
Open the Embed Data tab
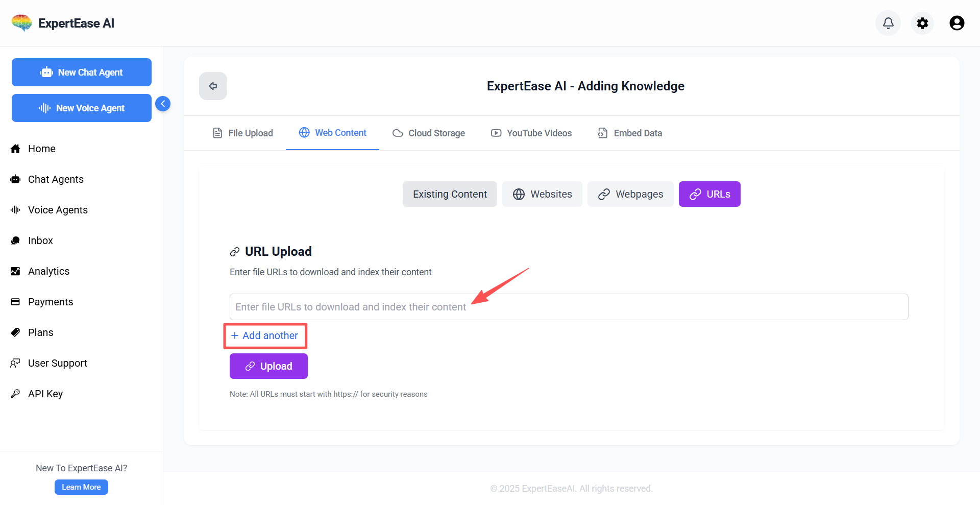click(x=630, y=133)
